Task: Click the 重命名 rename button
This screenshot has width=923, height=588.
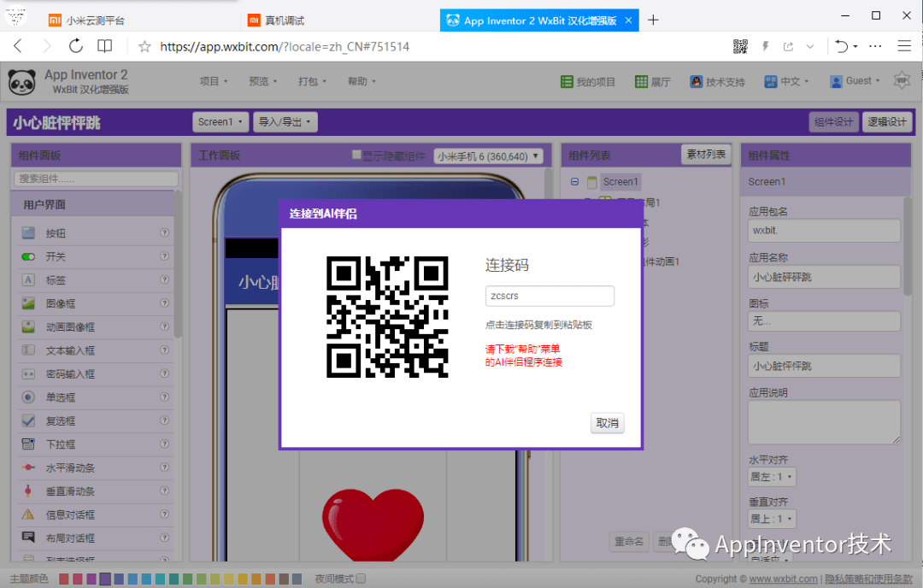Action: (x=629, y=541)
